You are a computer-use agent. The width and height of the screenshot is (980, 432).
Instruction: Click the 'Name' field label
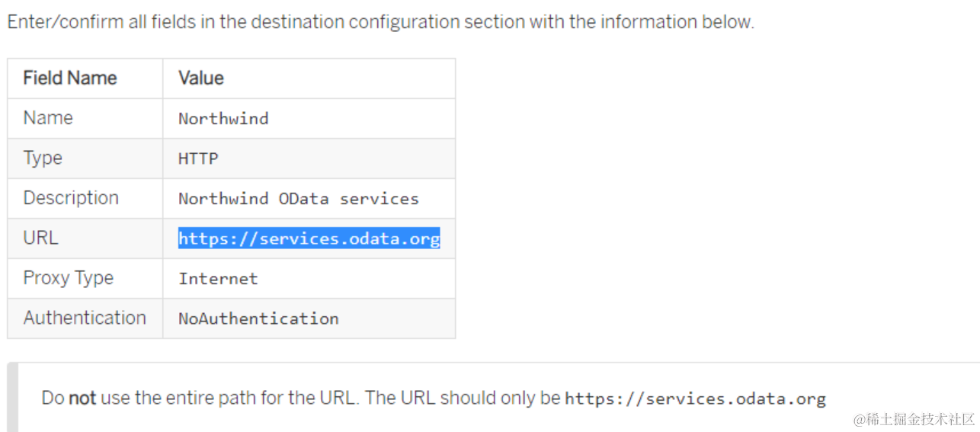48,118
